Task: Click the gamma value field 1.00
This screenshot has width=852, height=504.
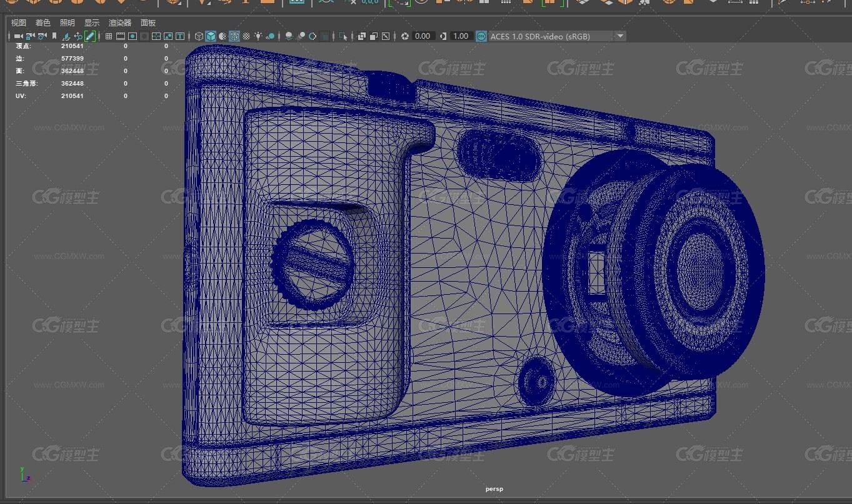Action: tap(461, 36)
